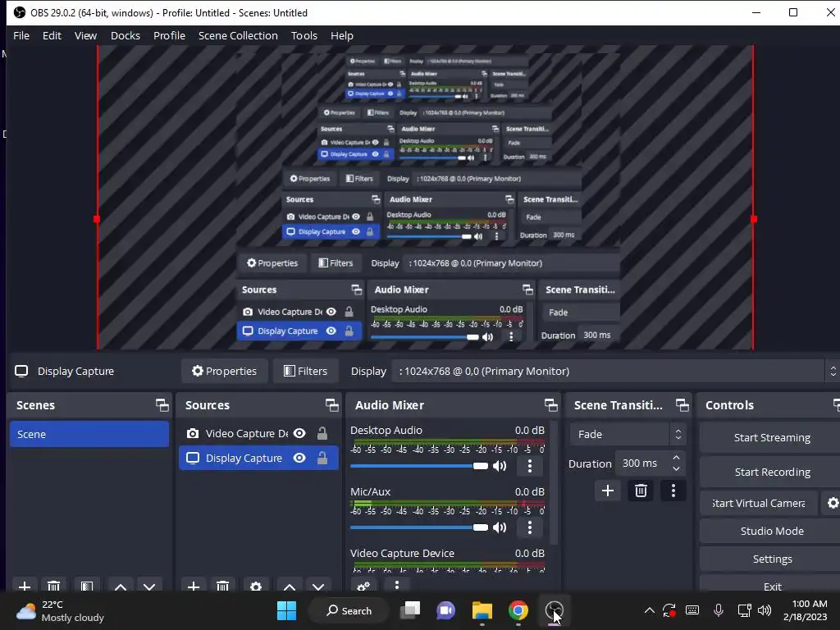Open the Tools menu
The width and height of the screenshot is (840, 630).
coord(304,35)
